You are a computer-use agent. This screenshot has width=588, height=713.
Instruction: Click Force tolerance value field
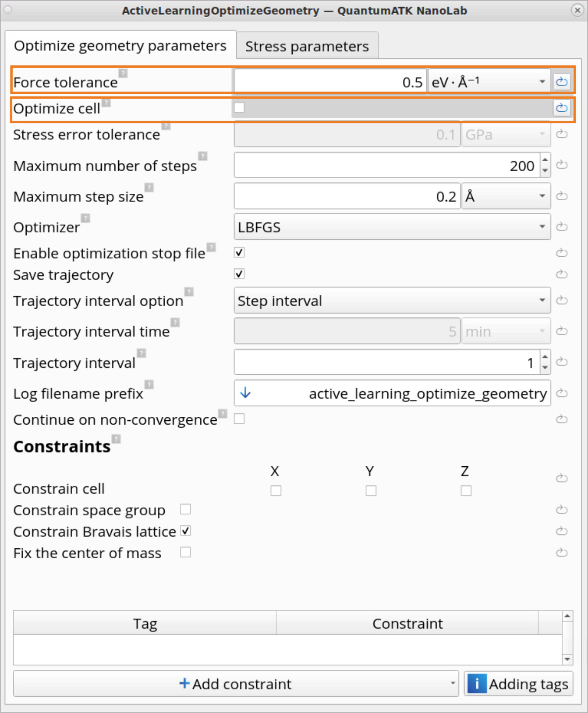coord(330,82)
